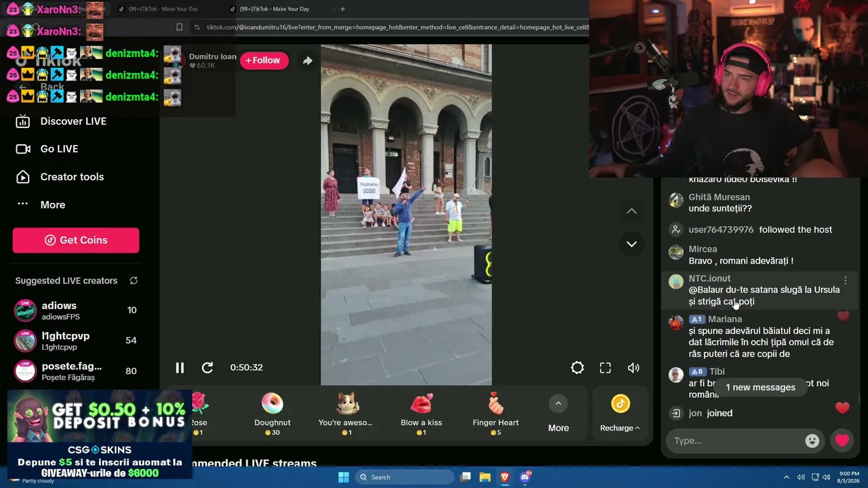Open CSGO Skins deposit bonus ad

pyautogui.click(x=99, y=435)
